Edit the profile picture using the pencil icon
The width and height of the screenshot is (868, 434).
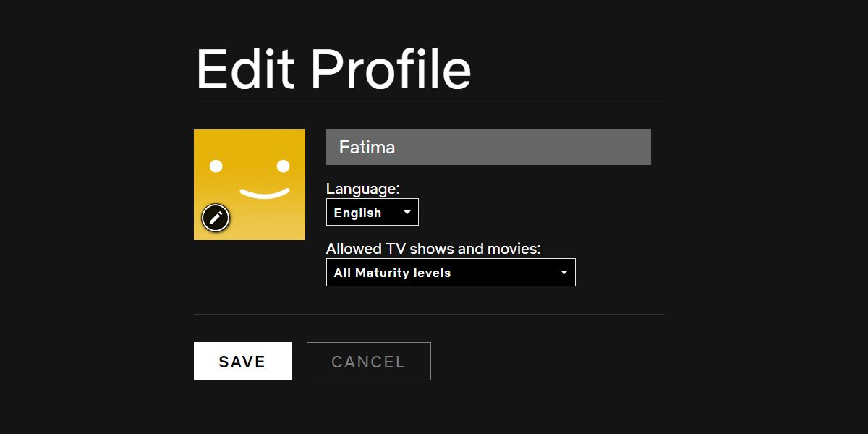(x=215, y=217)
